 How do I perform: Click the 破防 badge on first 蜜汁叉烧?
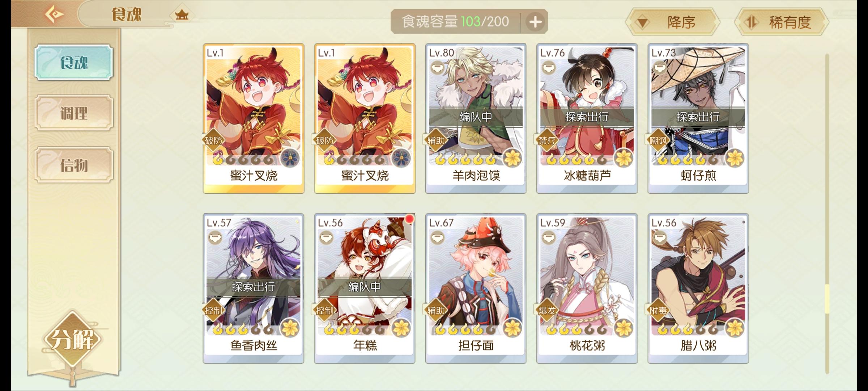pyautogui.click(x=213, y=140)
